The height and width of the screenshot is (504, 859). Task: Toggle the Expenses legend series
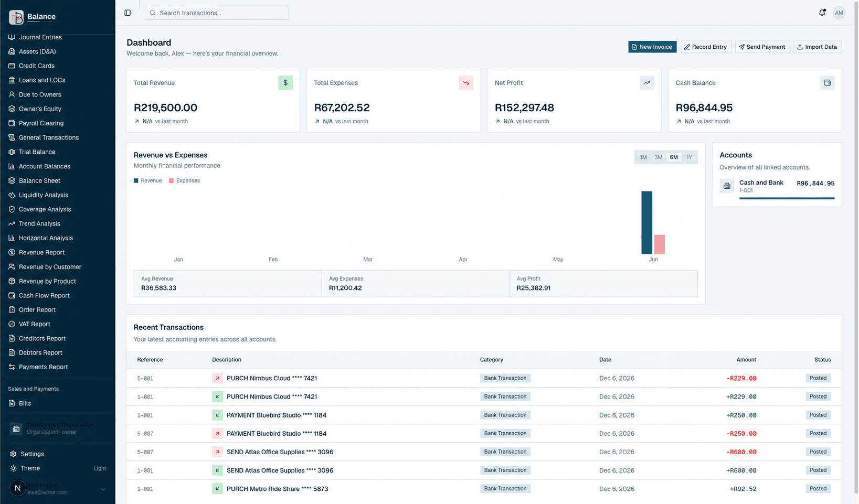[184, 180]
